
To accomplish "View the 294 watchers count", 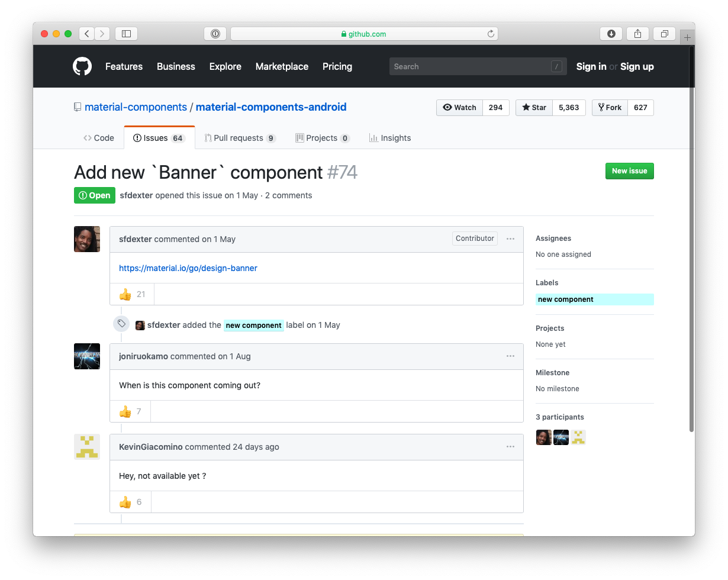I will click(x=496, y=107).
